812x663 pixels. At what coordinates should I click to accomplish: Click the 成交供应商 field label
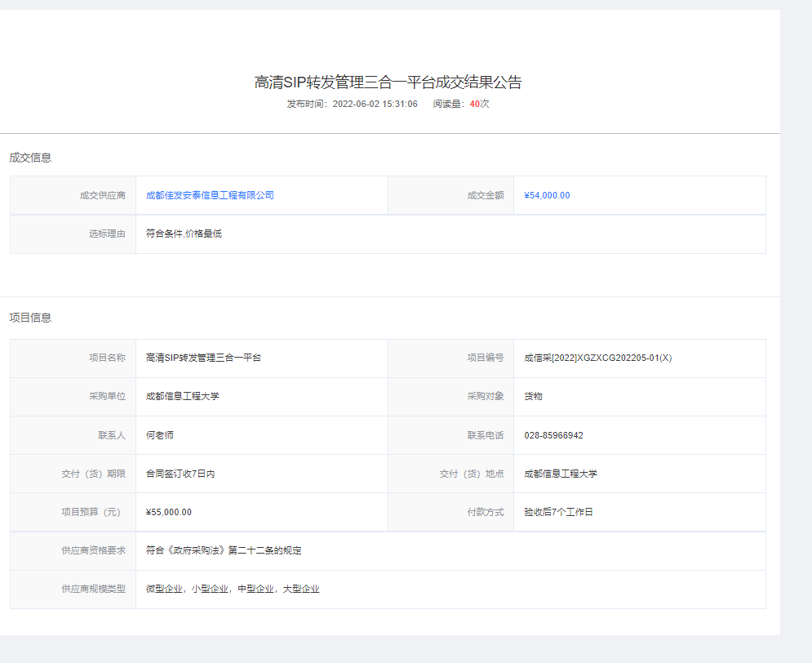[x=102, y=195]
